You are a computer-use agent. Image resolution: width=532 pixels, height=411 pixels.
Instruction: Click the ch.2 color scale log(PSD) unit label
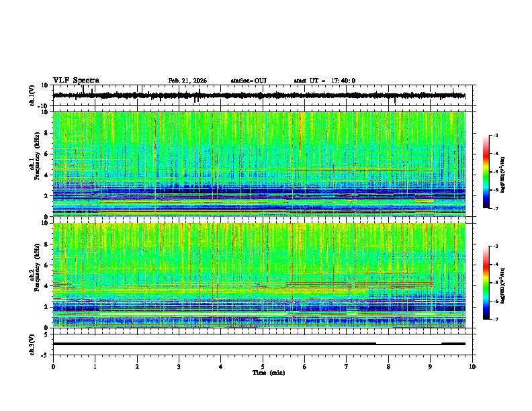(502, 286)
